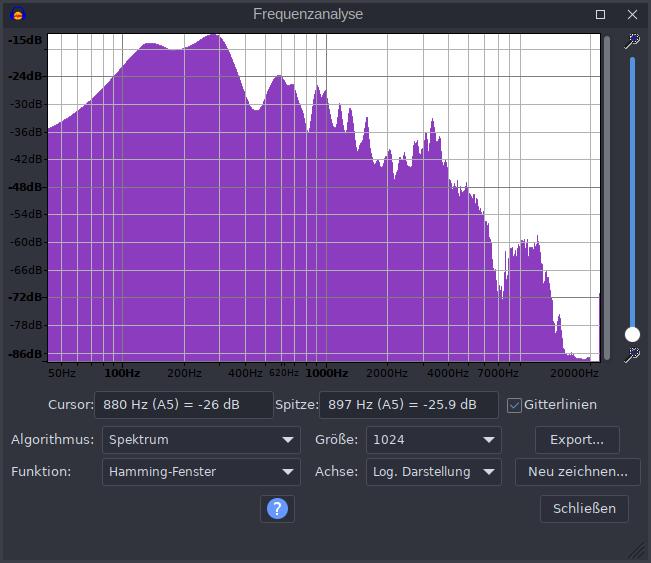The height and width of the screenshot is (563, 651).
Task: Open the Größe 1024 dropdown
Action: [x=434, y=440]
